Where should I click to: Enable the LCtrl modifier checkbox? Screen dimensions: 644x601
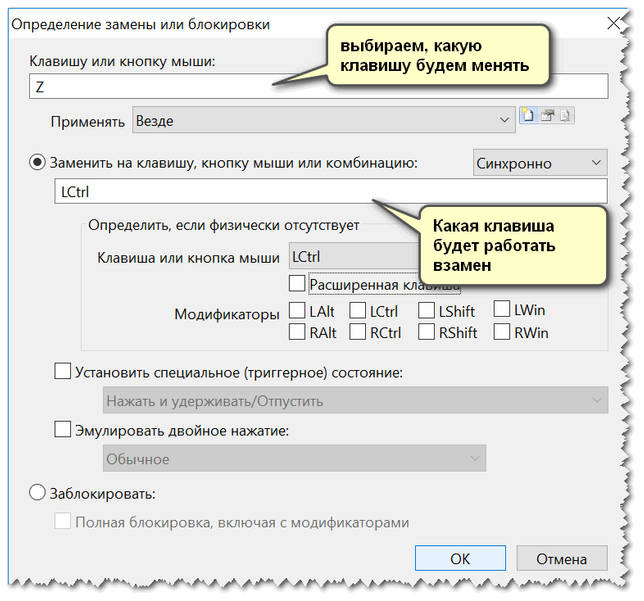click(357, 311)
